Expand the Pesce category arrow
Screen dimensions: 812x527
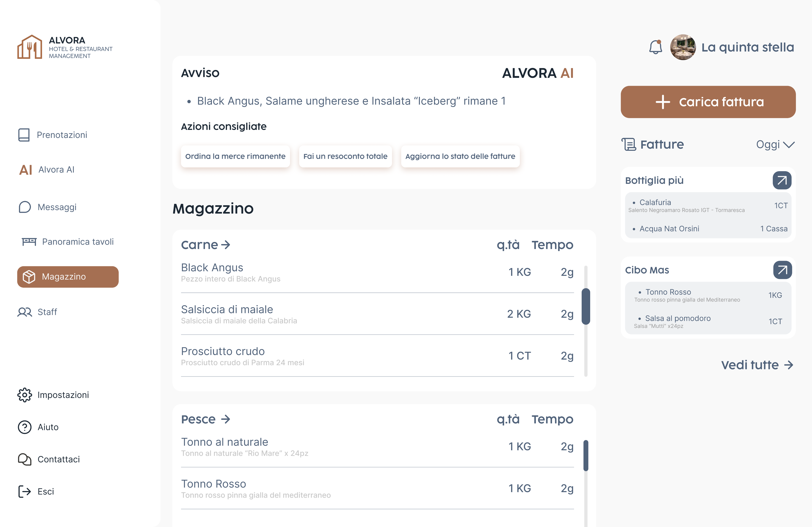(226, 419)
